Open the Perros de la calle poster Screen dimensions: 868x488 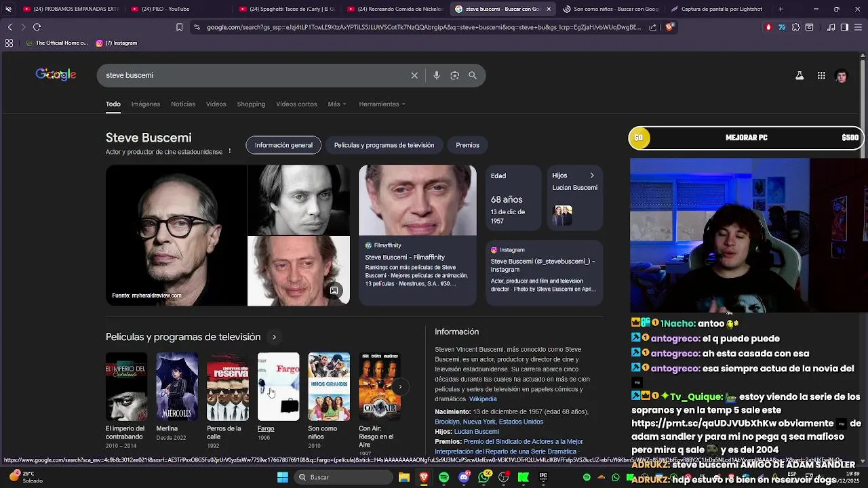pos(227,386)
